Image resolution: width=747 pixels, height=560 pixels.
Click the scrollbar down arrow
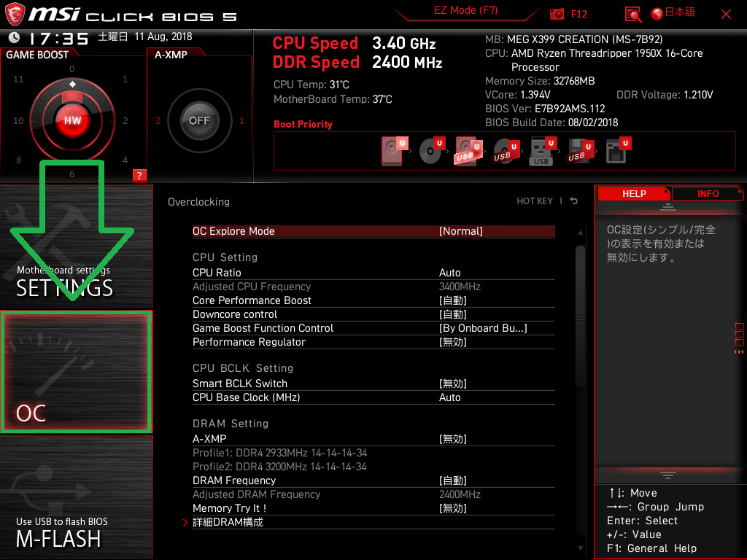(580, 548)
